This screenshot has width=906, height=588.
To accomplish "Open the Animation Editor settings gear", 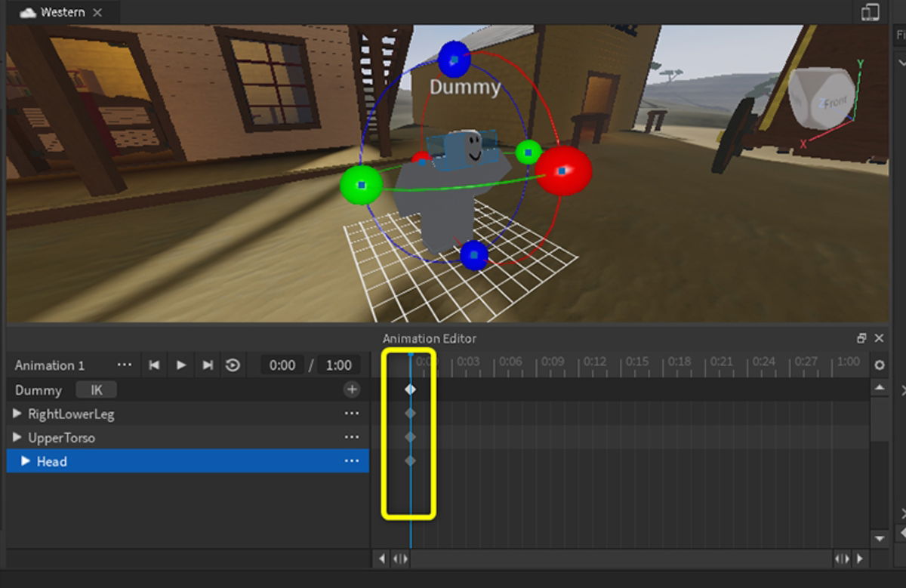I will coord(879,365).
